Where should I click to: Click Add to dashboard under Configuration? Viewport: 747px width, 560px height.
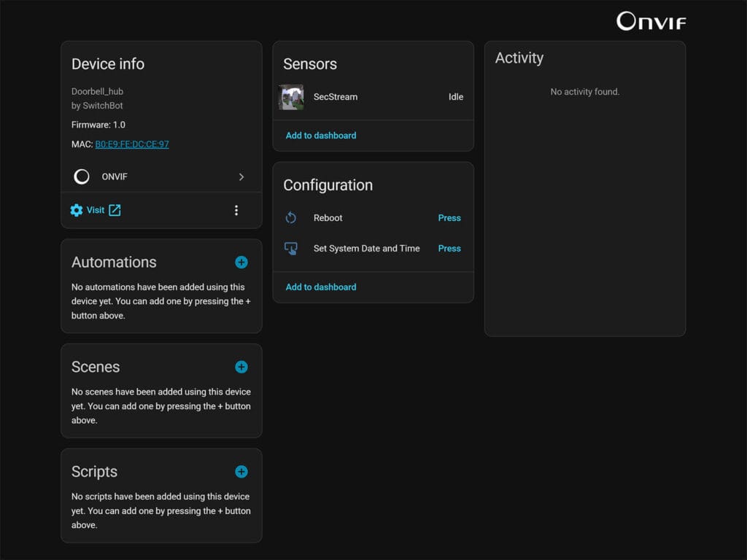coord(320,287)
